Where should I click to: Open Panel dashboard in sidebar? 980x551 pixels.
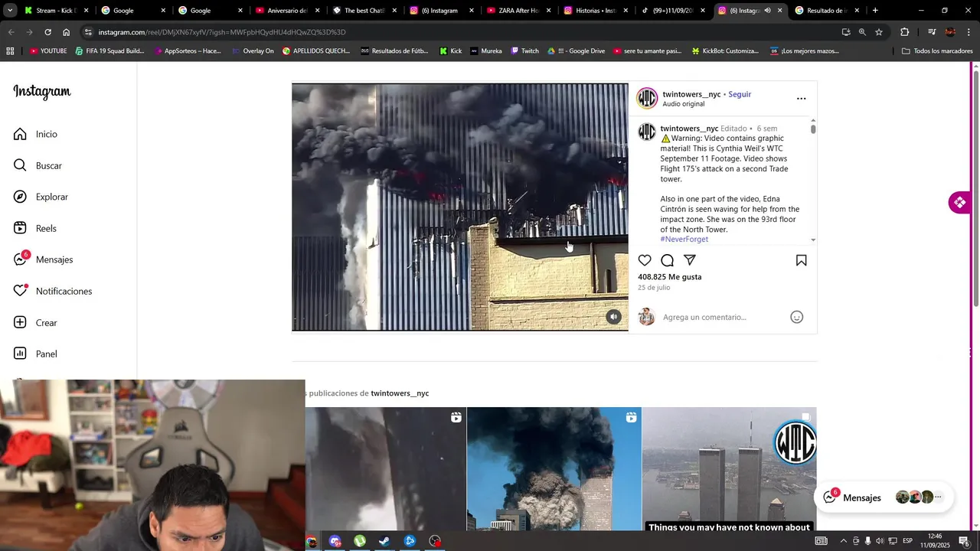tap(35, 354)
